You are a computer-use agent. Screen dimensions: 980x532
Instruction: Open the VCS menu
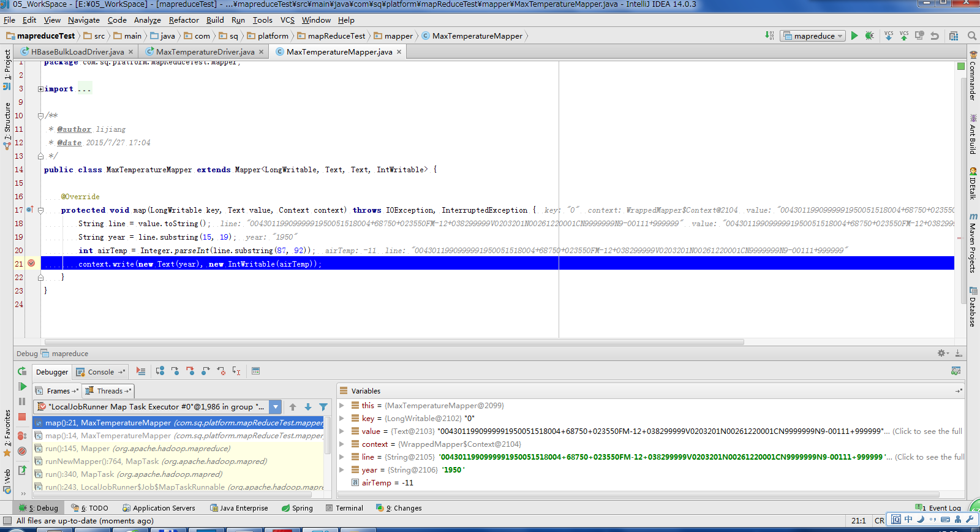click(287, 20)
